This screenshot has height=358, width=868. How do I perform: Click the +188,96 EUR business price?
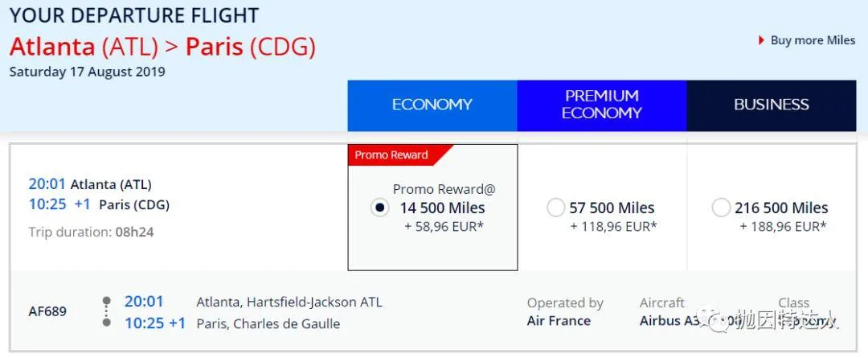(x=783, y=226)
